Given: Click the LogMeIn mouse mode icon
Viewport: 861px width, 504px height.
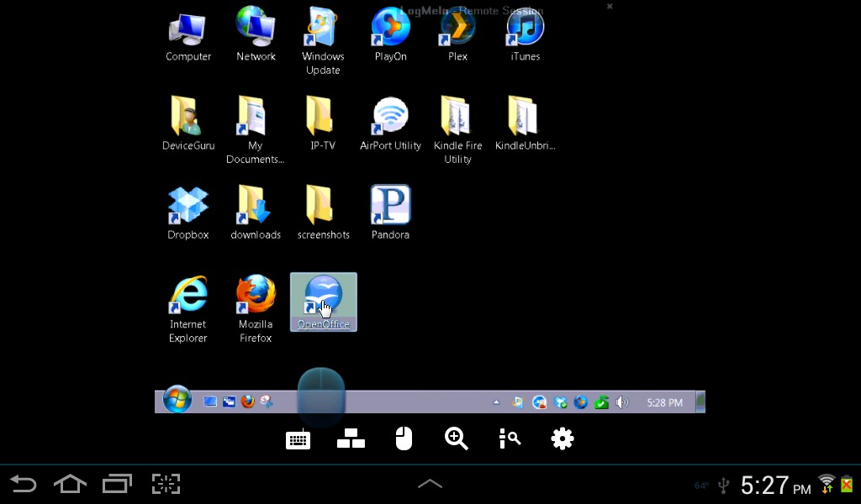Looking at the screenshot, I should (x=404, y=438).
